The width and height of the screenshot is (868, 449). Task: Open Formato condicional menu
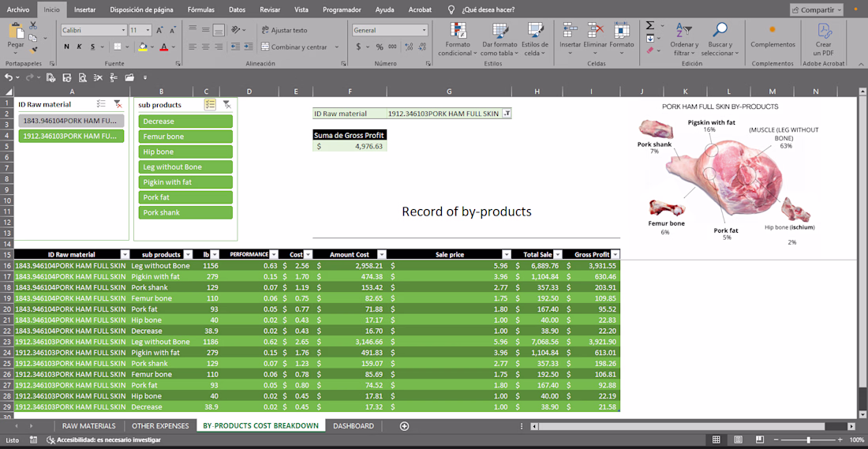point(458,39)
